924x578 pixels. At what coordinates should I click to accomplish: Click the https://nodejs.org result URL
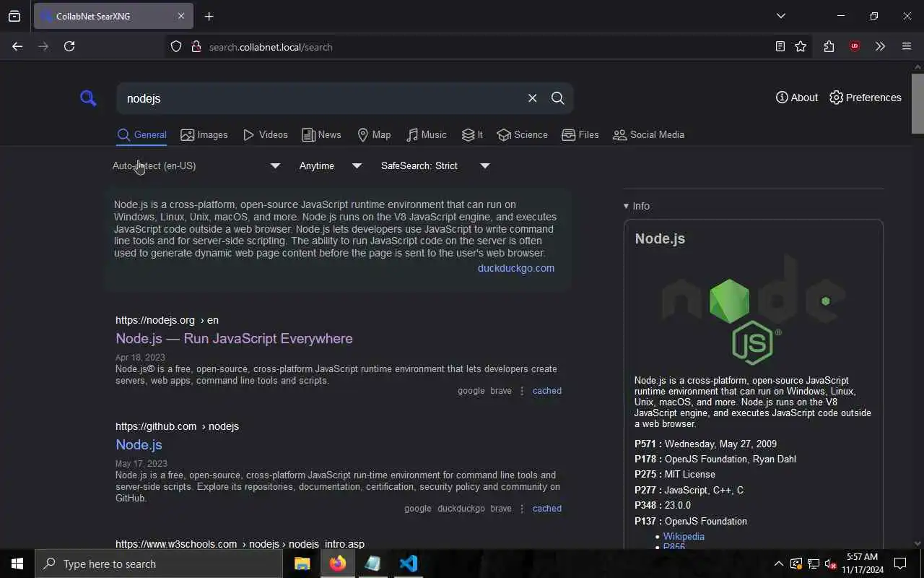(x=167, y=320)
